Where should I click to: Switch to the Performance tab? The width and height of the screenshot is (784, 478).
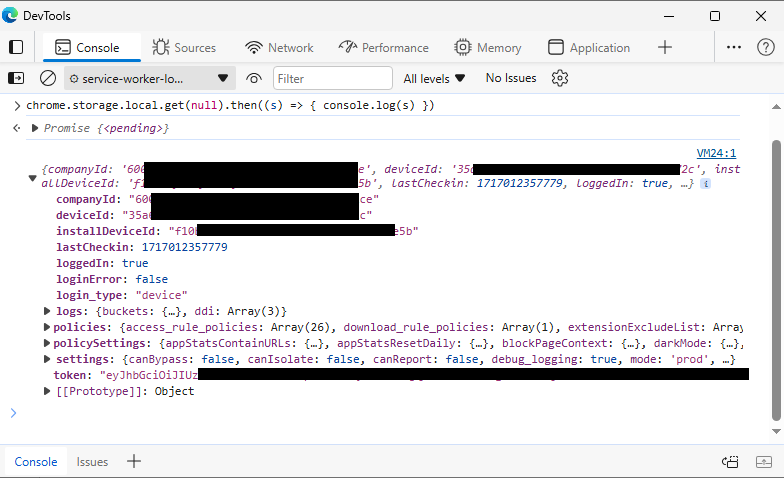tap(384, 48)
